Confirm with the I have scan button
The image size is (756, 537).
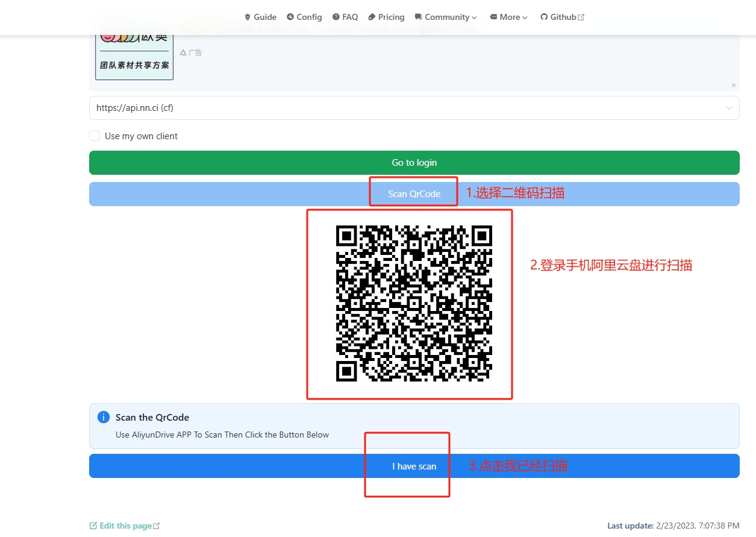pyautogui.click(x=414, y=466)
